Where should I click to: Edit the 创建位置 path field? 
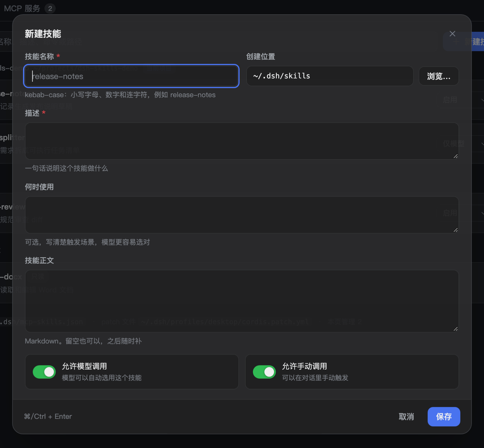[330, 76]
